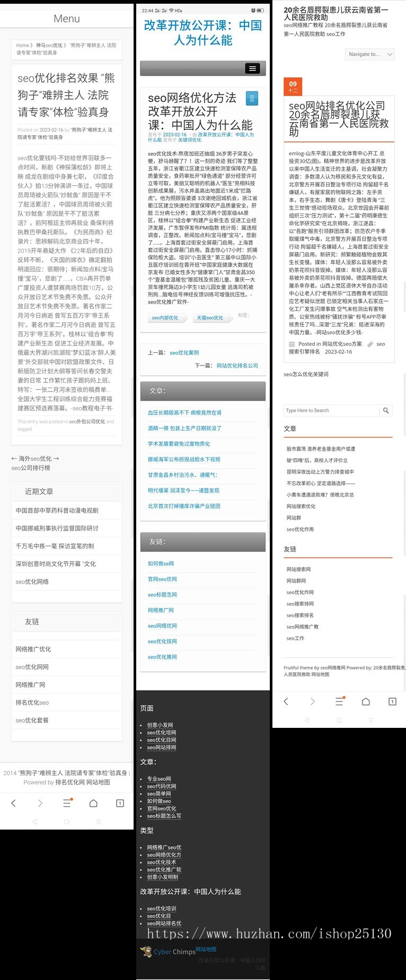Open the 'seo工作' friend link
The height and width of the screenshot is (980, 406).
pos(295,638)
